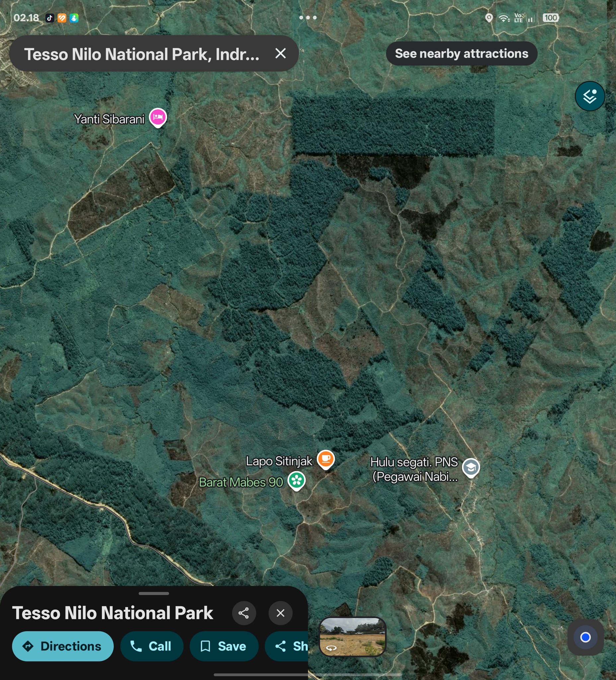Open the map layers selector

589,96
